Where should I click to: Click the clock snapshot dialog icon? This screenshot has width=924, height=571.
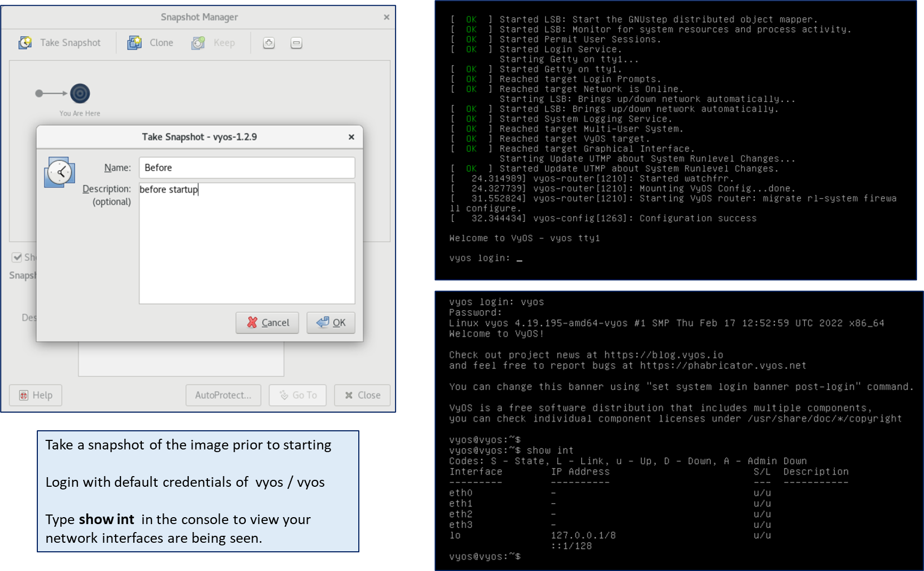(x=59, y=172)
